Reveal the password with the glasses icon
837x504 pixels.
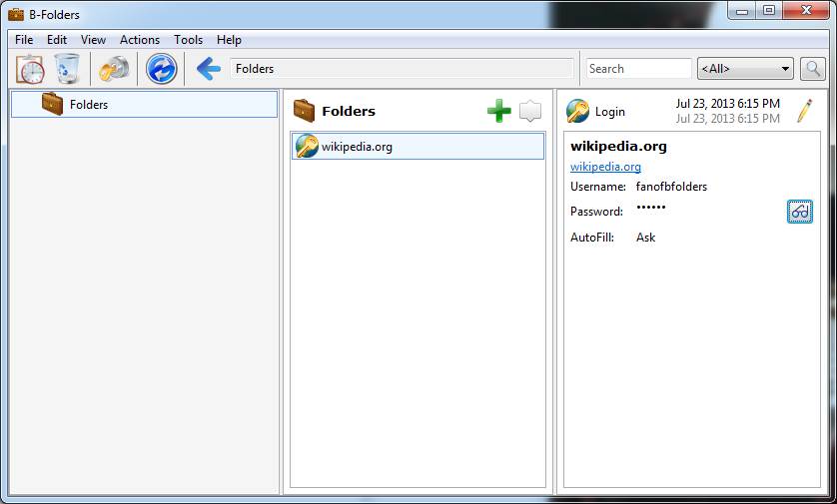point(800,212)
